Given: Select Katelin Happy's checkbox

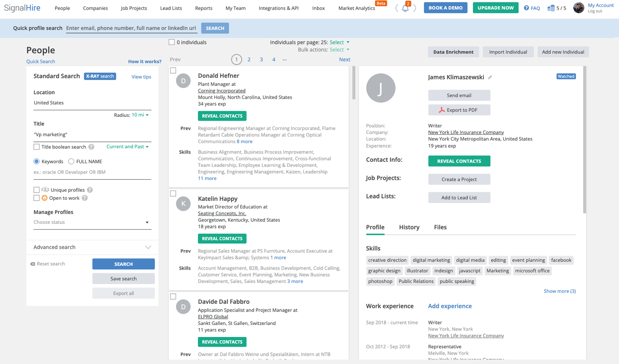Looking at the screenshot, I should click(173, 193).
